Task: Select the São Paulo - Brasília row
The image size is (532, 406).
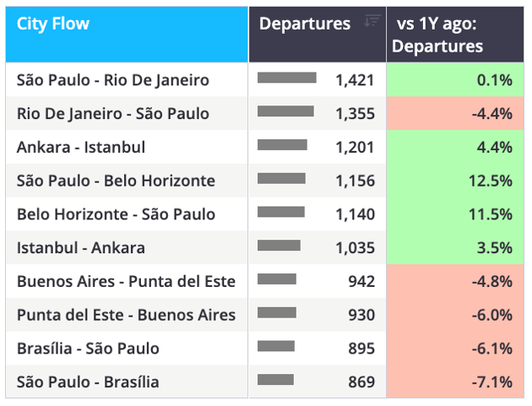Action: 264,382
